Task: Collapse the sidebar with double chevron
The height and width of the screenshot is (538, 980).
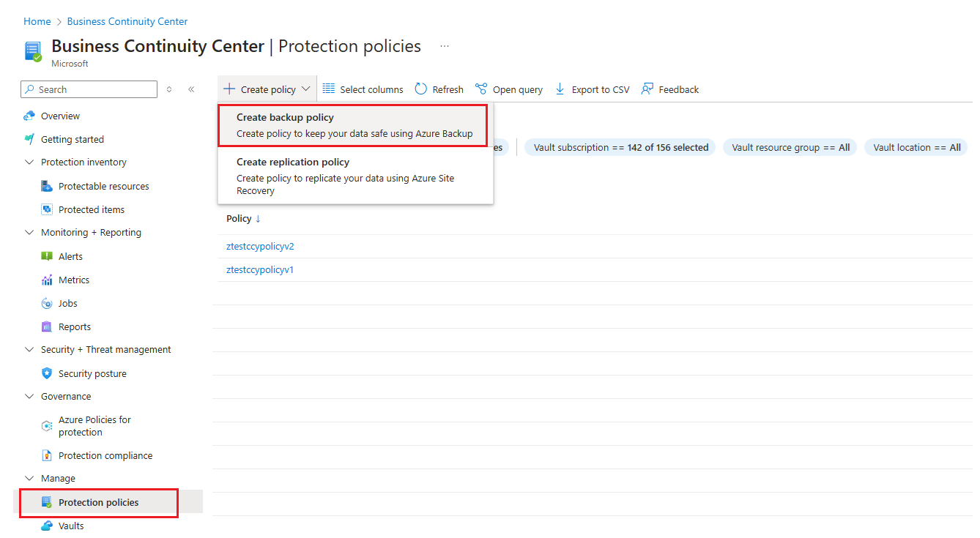Action: pyautogui.click(x=191, y=89)
